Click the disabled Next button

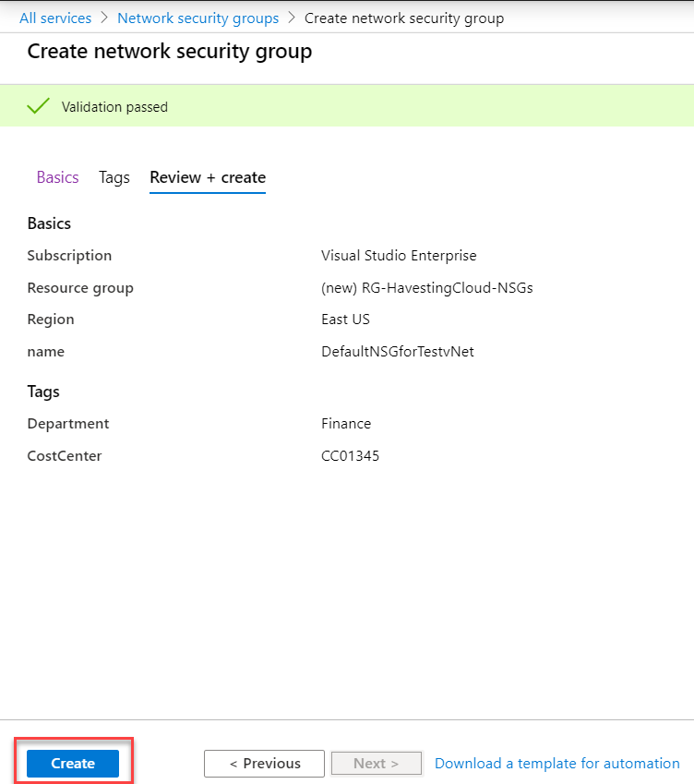coord(377,763)
